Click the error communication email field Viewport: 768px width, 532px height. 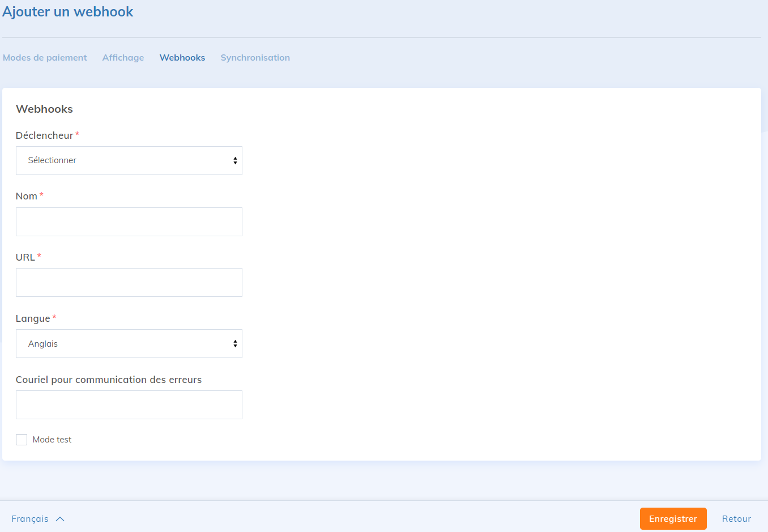[x=129, y=405]
